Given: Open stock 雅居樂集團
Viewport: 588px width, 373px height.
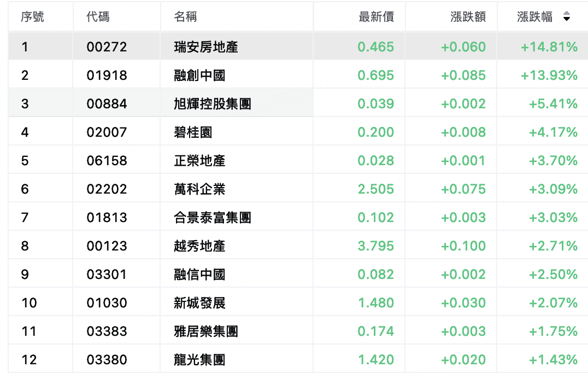Looking at the screenshot, I should coord(206,331).
